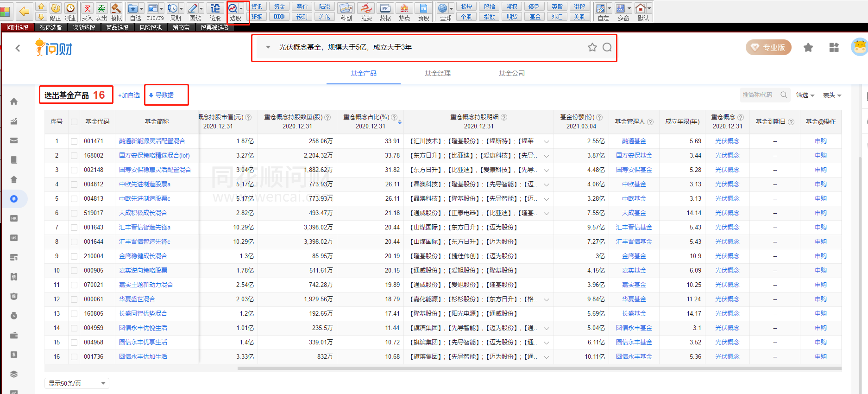Open the 股票筛选器 tab
The width and height of the screenshot is (868, 394).
pos(214,28)
